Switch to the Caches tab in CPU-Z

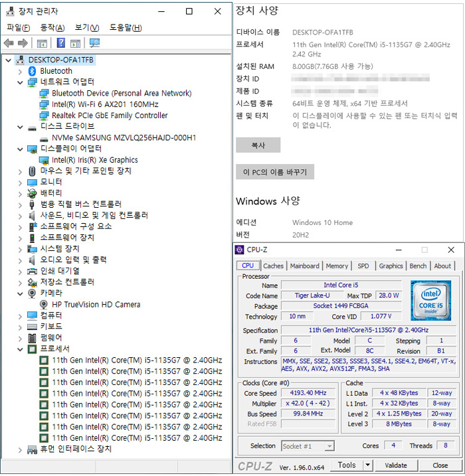pos(273,266)
